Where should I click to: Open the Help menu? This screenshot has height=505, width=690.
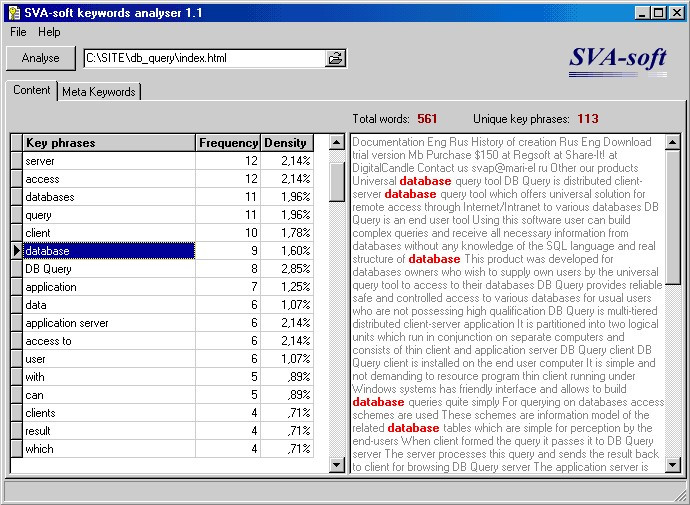tap(49, 32)
